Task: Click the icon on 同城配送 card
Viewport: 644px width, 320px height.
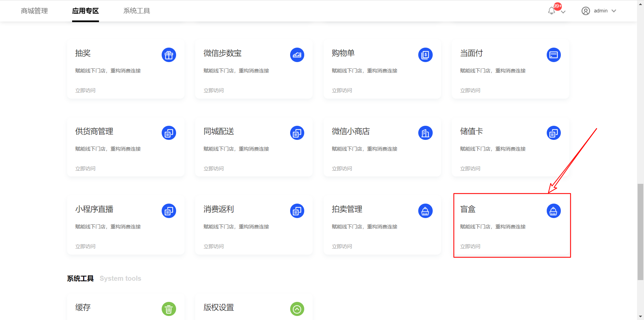Action: 297,133
